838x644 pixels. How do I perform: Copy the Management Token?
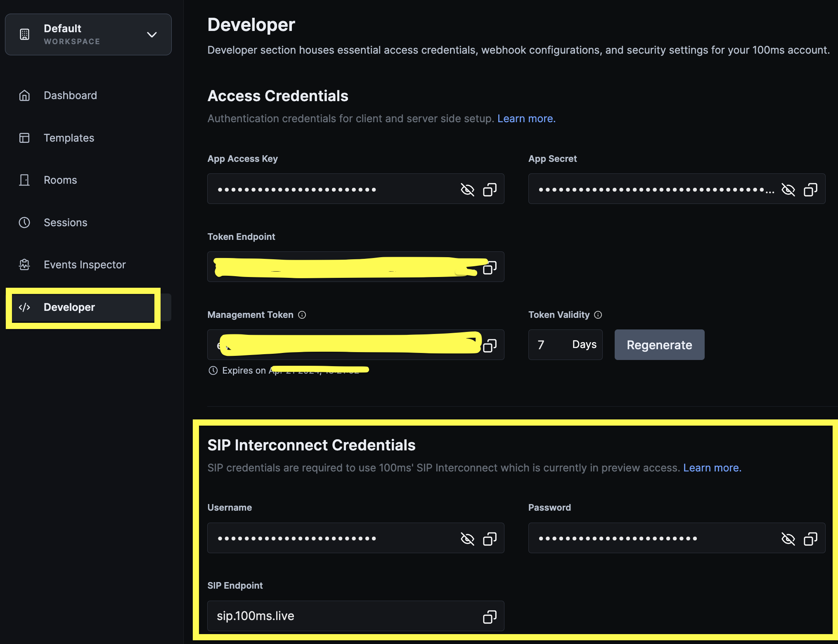click(490, 345)
